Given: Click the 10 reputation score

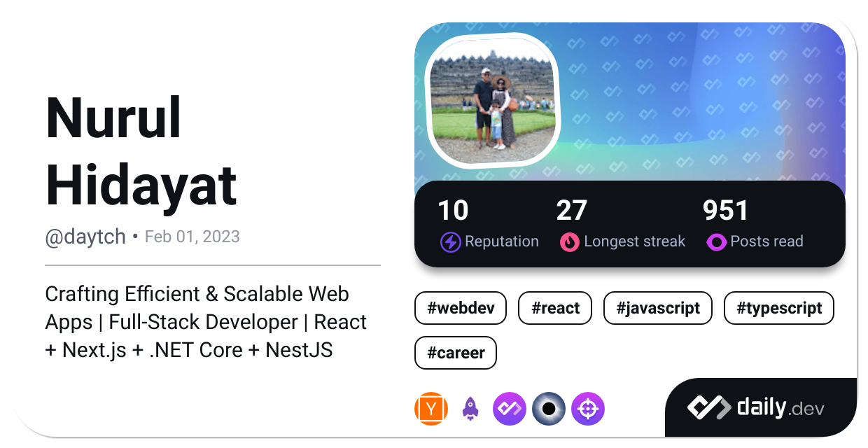Looking at the screenshot, I should point(453,211).
